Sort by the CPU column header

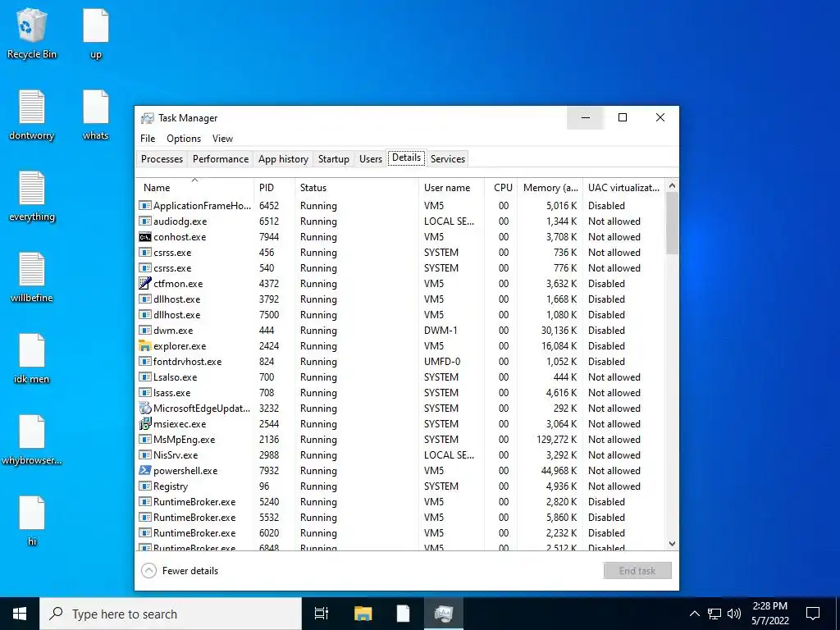tap(501, 188)
